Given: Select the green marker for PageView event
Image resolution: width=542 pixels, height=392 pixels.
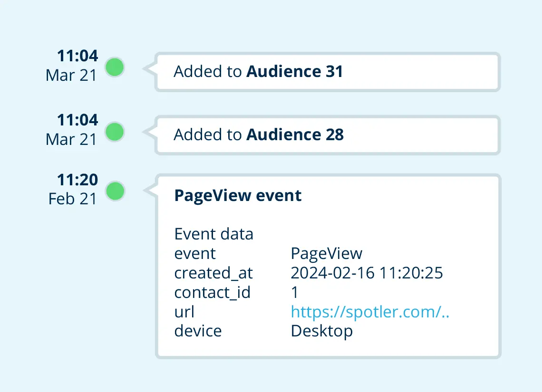Looking at the screenshot, I should [x=115, y=191].
